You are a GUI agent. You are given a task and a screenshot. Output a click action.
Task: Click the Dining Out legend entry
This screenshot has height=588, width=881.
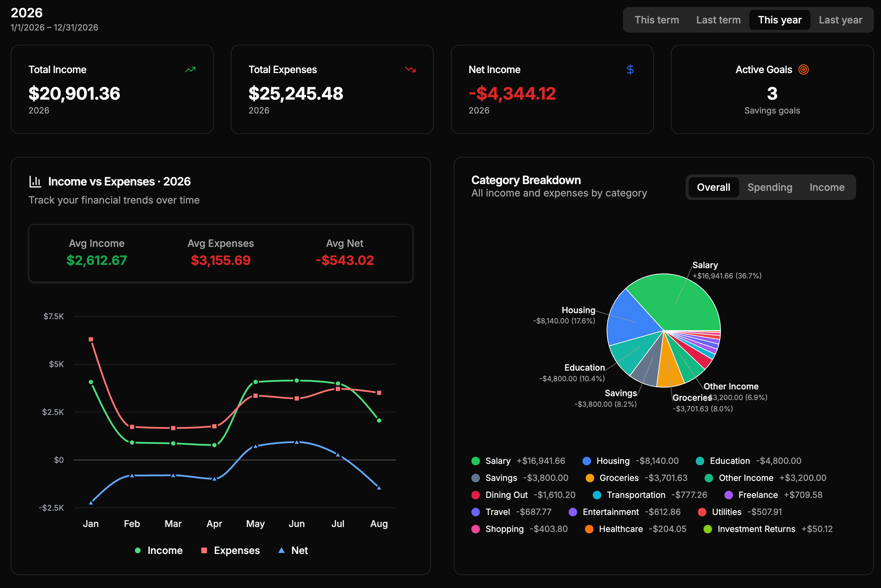pyautogui.click(x=523, y=495)
